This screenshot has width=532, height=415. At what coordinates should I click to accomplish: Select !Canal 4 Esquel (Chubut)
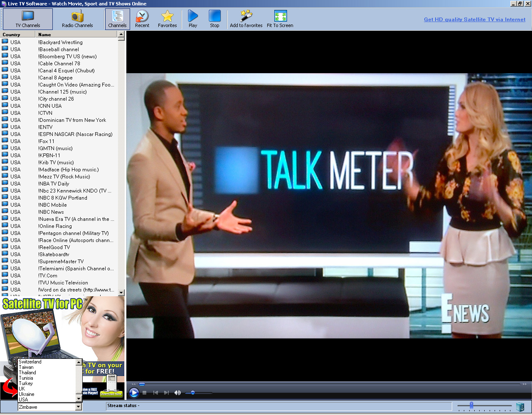(x=66, y=71)
